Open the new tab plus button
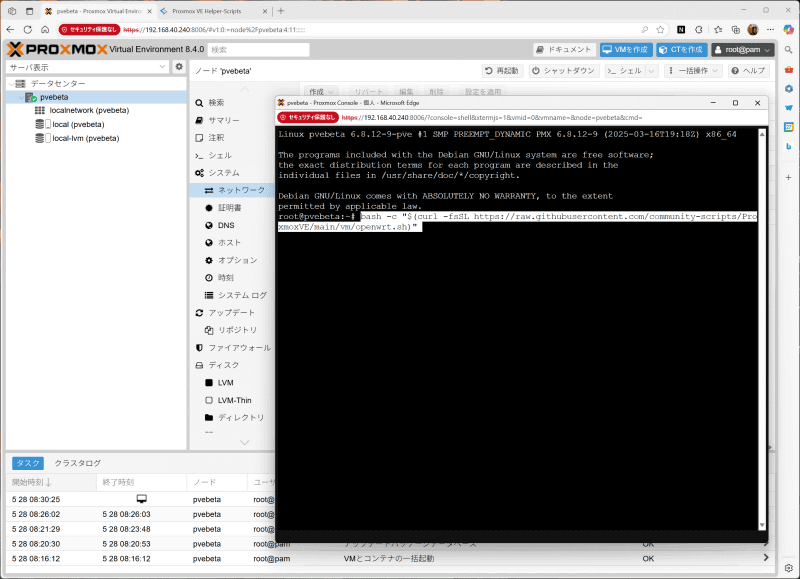Viewport: 800px width, 579px height. [x=281, y=11]
